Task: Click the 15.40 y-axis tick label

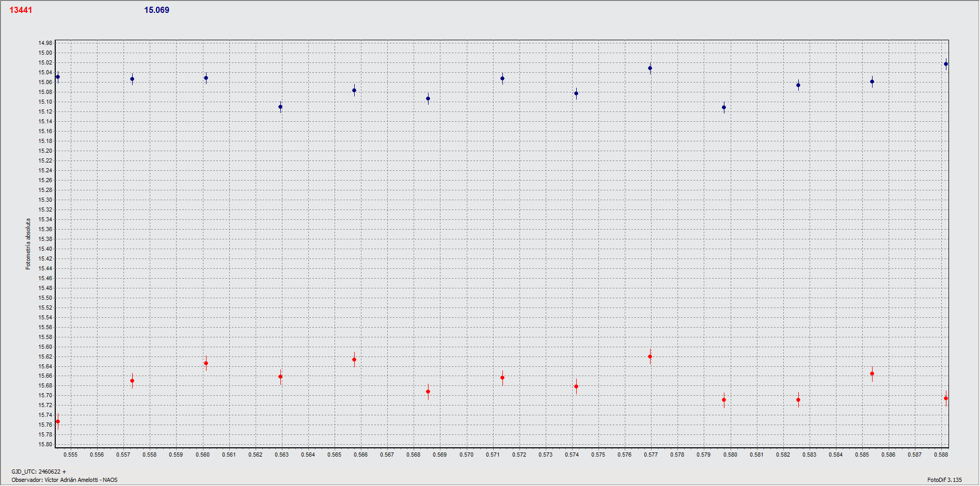Action: click(x=45, y=249)
